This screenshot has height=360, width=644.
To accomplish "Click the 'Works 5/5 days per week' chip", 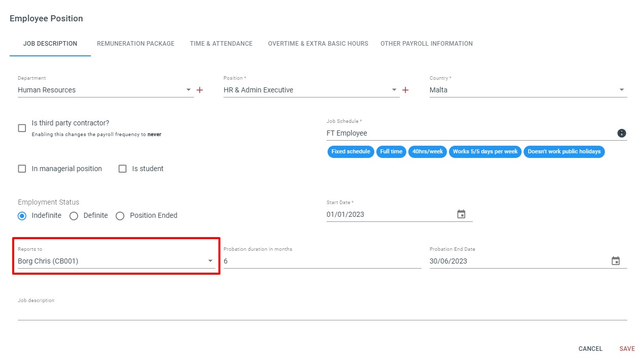I will coord(485,151).
